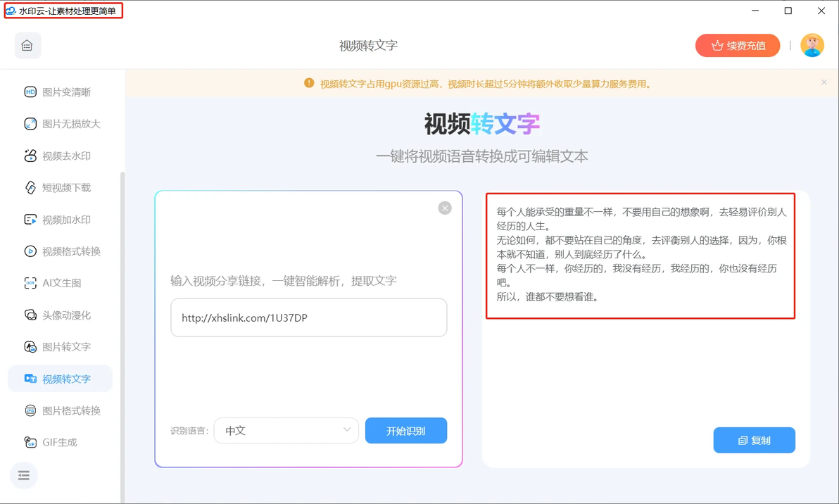Clear the input panel with the gray X
The image size is (839, 504).
click(x=445, y=208)
